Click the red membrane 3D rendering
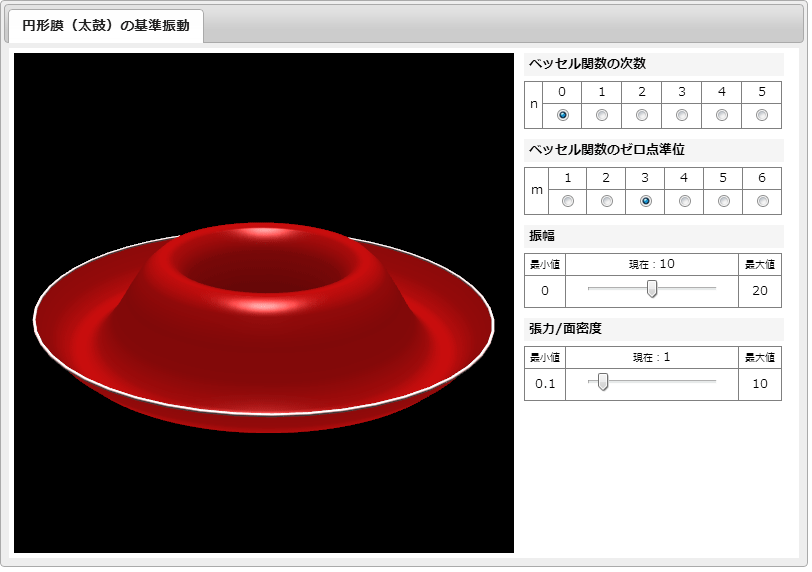The width and height of the screenshot is (812, 572). (x=265, y=326)
